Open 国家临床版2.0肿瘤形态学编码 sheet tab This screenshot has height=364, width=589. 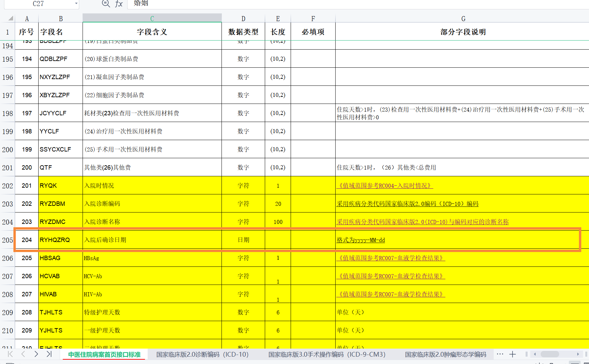[445, 354]
